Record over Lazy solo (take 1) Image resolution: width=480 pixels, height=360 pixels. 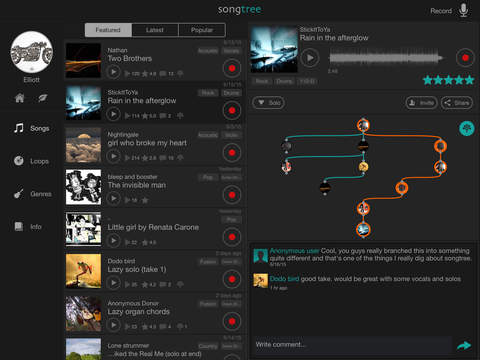click(232, 279)
